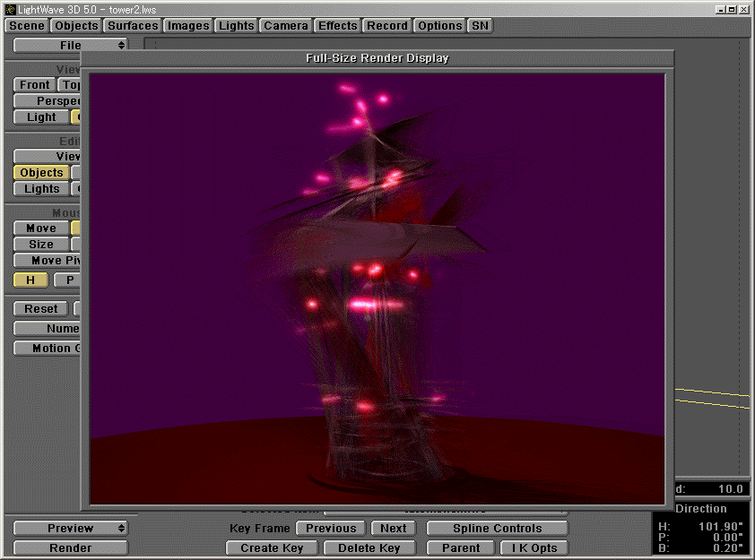Click Render to start rendering
The image size is (755, 560).
coord(69,547)
